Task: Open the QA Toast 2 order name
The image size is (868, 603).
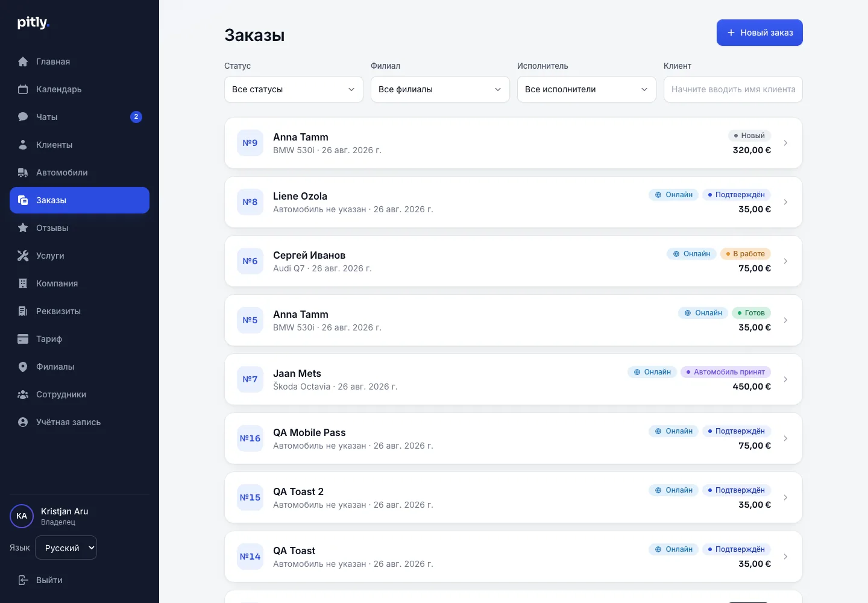Action: pos(298,491)
